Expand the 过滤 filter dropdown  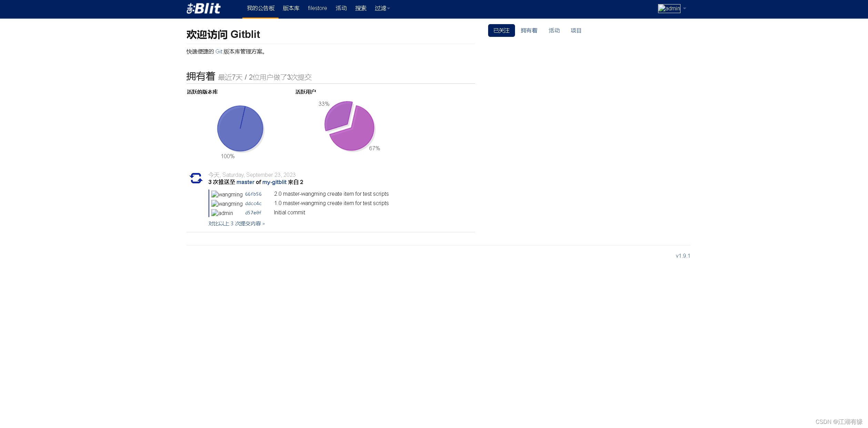382,8
